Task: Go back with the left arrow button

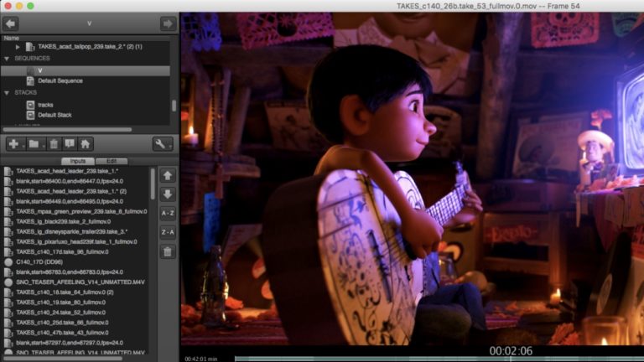Action: 11,23
